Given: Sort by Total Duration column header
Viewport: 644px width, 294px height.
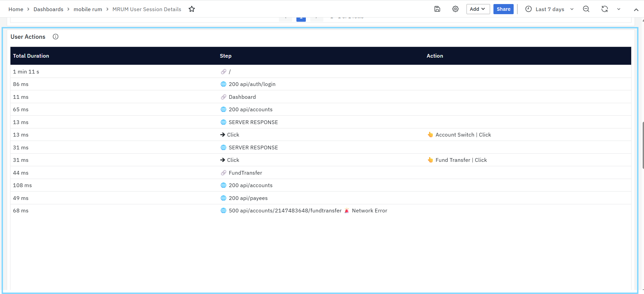Looking at the screenshot, I should (31, 56).
